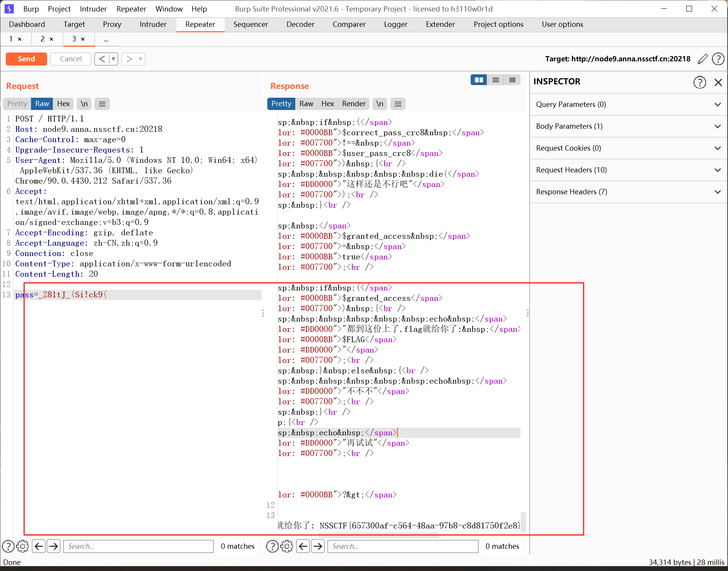Open the forward history dropdown arrow

pyautogui.click(x=141, y=59)
